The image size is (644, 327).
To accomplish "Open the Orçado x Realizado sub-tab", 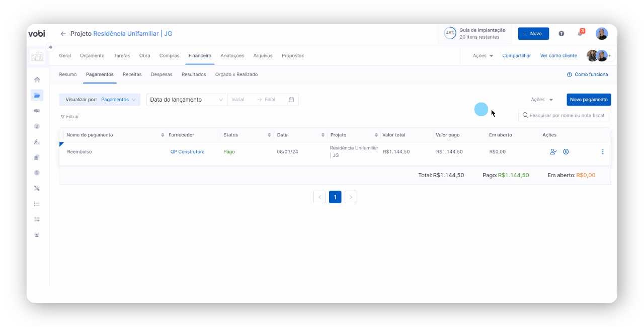I will pyautogui.click(x=236, y=74).
